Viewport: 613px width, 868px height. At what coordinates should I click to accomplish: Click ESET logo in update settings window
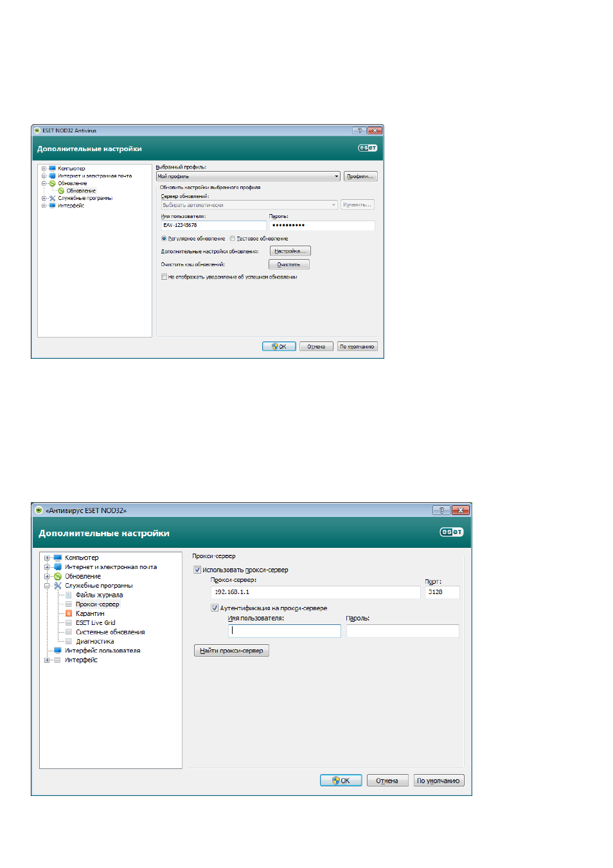tap(368, 148)
